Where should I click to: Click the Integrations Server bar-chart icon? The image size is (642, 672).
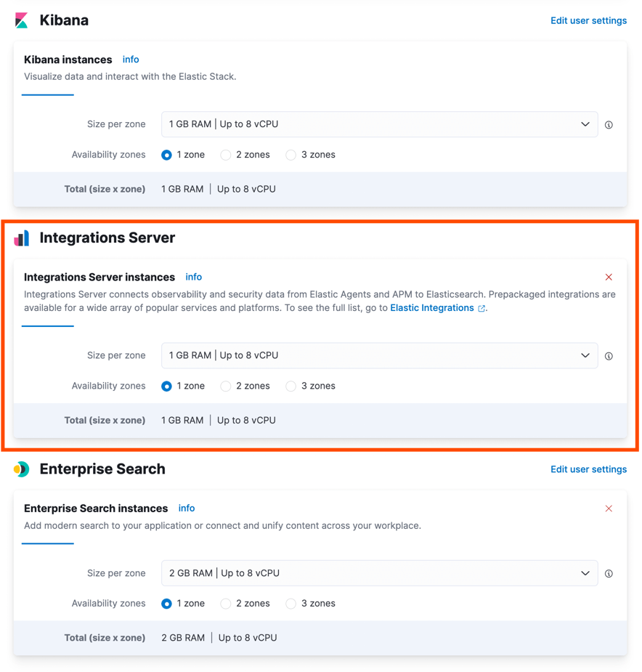[23, 238]
